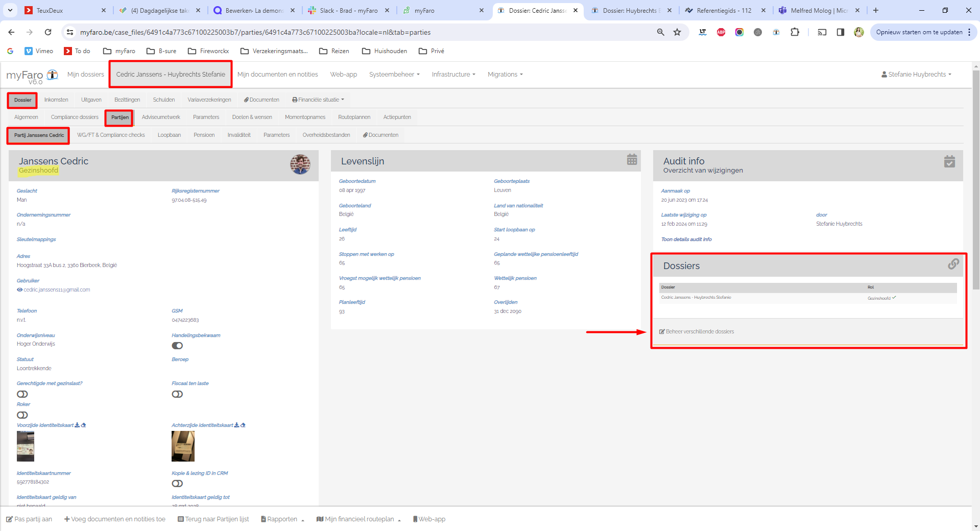Click Beheer verschillende dossiers link
This screenshot has width=980, height=531.
point(697,331)
